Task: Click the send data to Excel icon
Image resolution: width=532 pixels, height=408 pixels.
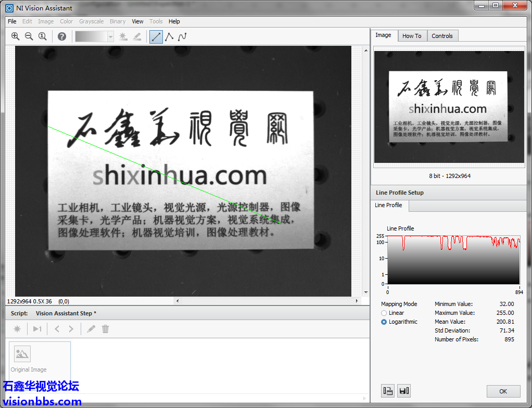Action: click(x=388, y=391)
